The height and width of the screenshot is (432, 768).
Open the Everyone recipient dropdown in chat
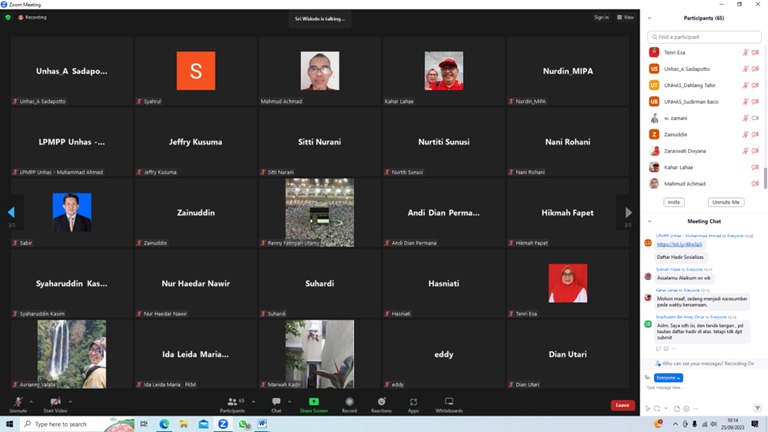[668, 377]
